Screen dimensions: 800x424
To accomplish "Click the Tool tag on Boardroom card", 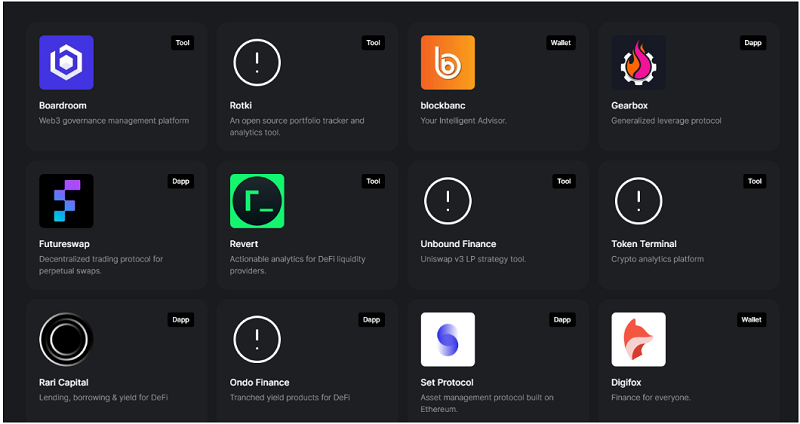I will [x=182, y=43].
